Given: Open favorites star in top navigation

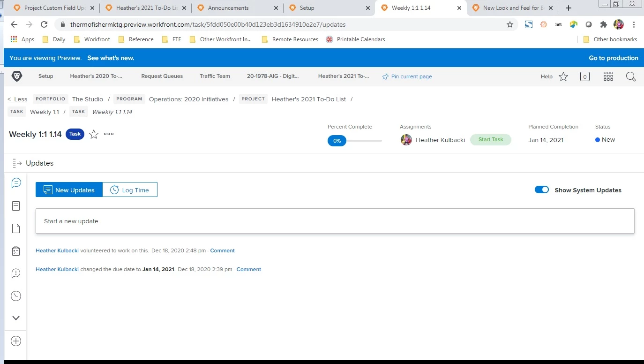Looking at the screenshot, I should coord(563,76).
